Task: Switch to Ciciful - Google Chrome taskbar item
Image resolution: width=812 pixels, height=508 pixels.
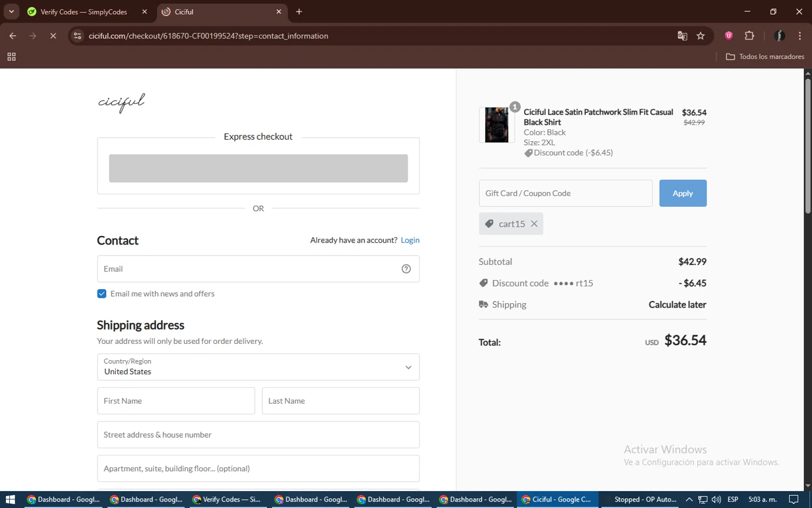Action: [x=558, y=499]
